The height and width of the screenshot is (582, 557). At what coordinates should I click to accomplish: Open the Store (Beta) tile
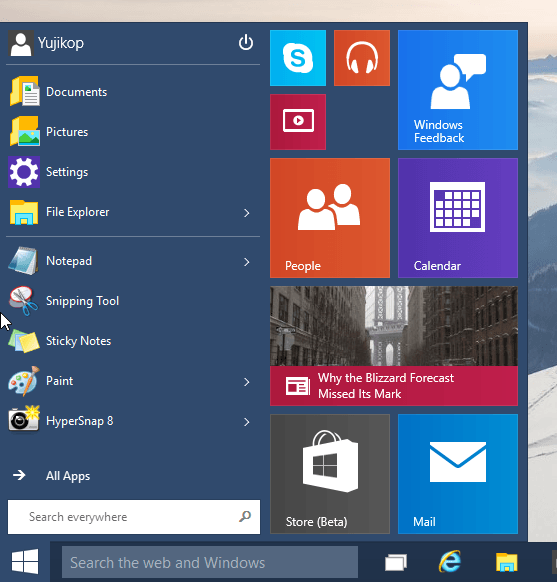330,474
